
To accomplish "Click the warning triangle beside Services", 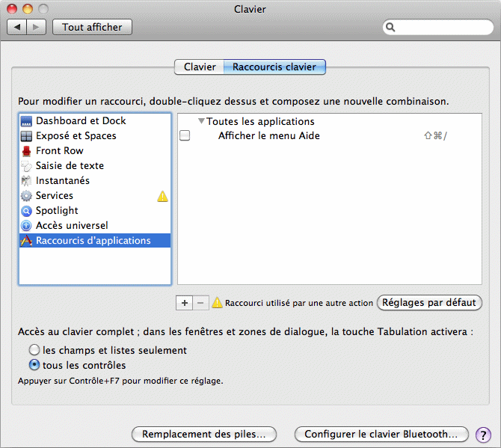I will [x=162, y=196].
